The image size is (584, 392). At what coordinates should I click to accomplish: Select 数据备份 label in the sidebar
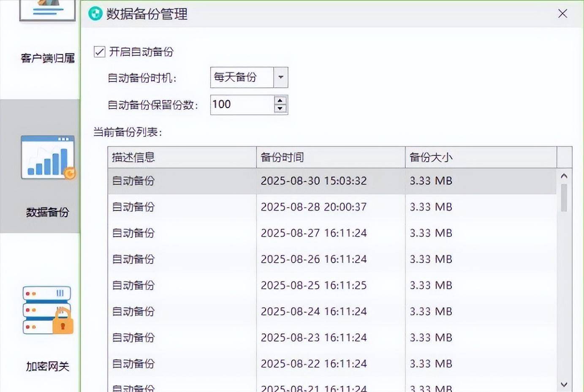click(47, 212)
